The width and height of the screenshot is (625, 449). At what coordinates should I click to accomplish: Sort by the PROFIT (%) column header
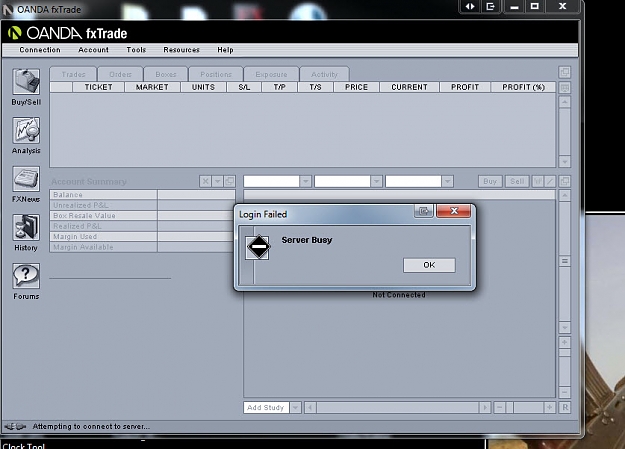click(x=523, y=87)
